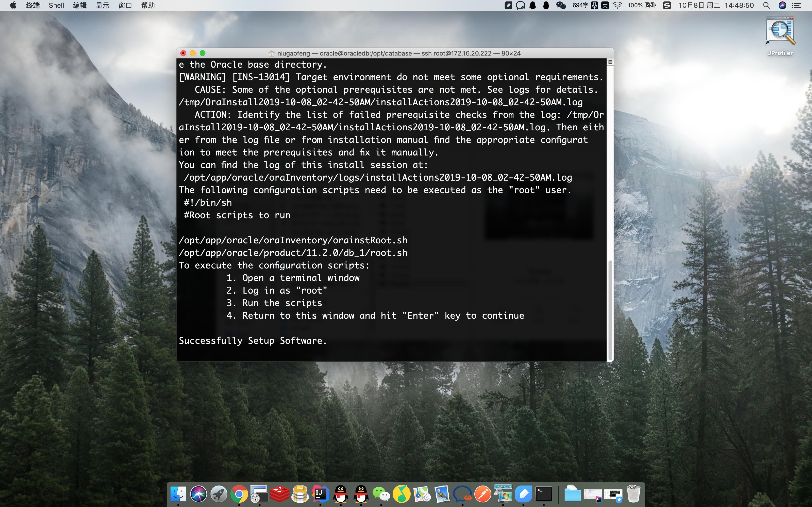Image resolution: width=812 pixels, height=507 pixels.
Task: Open QQ Music from the Dock
Action: 401,493
